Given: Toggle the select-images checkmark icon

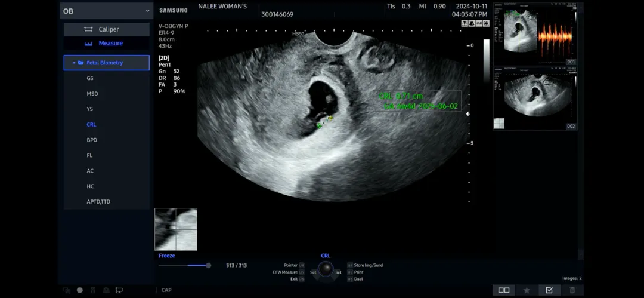Looking at the screenshot, I should [x=549, y=290].
